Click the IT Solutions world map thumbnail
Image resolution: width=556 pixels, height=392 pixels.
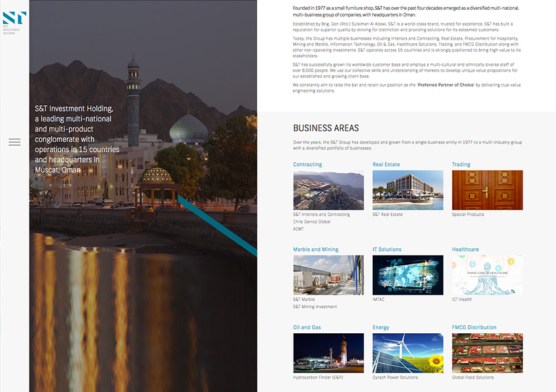[x=408, y=275]
